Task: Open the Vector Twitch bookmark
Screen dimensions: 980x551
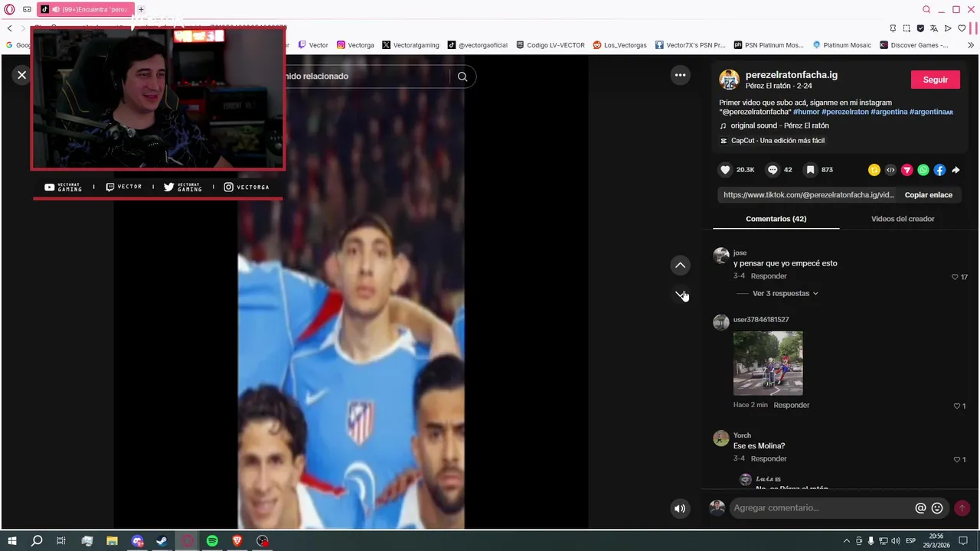Action: [313, 45]
